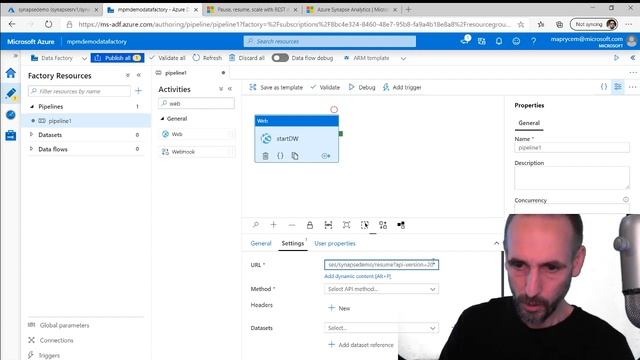Image resolution: width=640 pixels, height=360 pixels.
Task: Switch to User properties tab
Action: click(x=335, y=243)
